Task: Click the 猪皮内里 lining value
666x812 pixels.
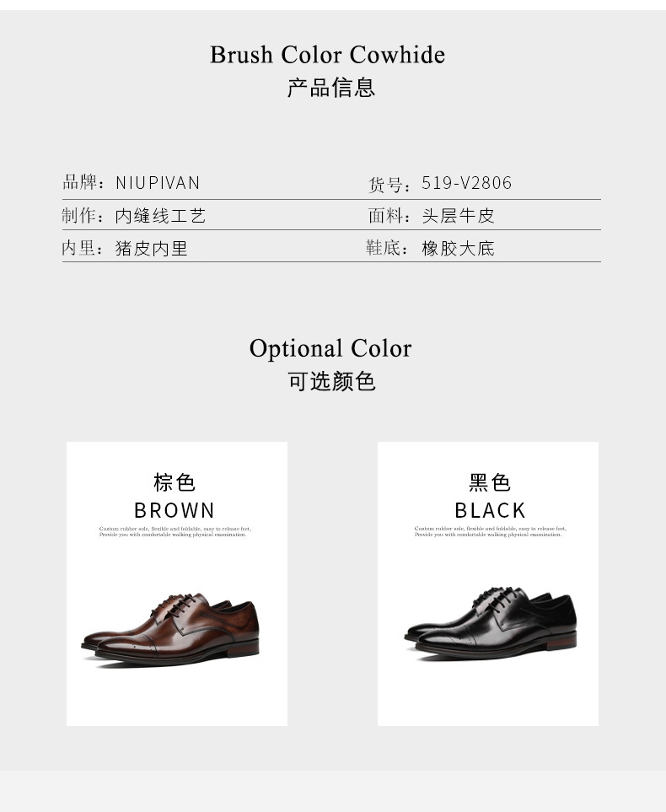Action: pyautogui.click(x=151, y=249)
